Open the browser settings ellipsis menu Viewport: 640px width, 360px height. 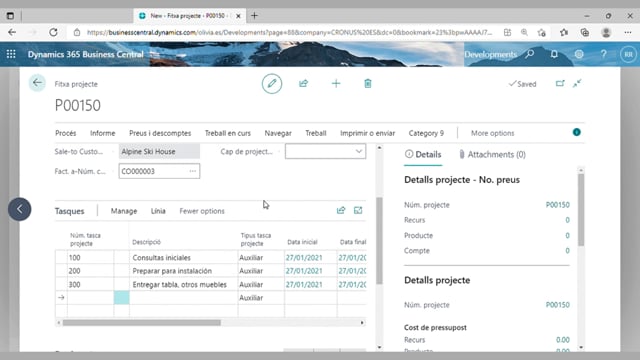628,32
